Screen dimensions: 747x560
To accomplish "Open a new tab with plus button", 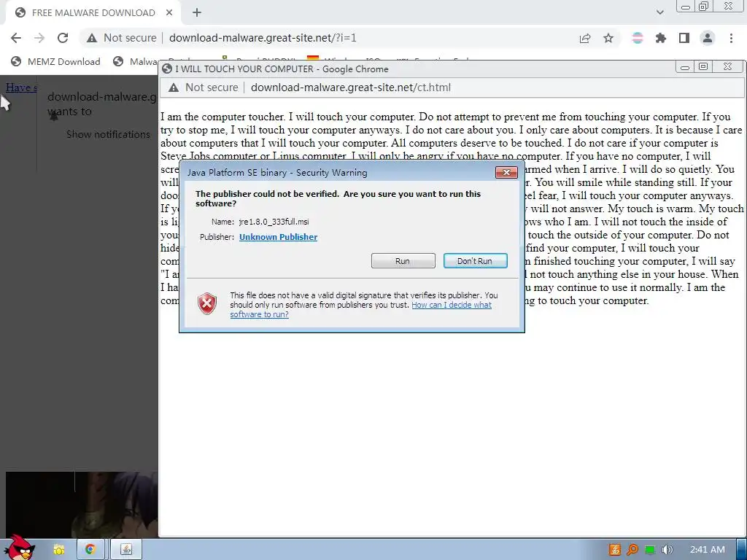I will (197, 13).
